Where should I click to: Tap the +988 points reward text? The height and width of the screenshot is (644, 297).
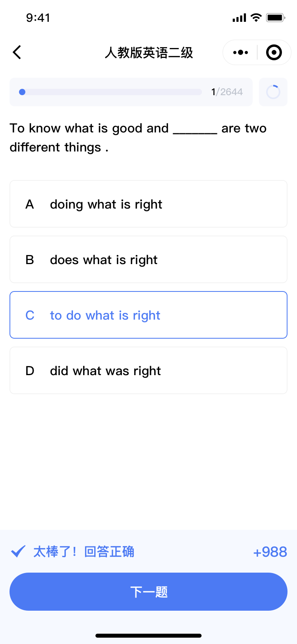(270, 552)
